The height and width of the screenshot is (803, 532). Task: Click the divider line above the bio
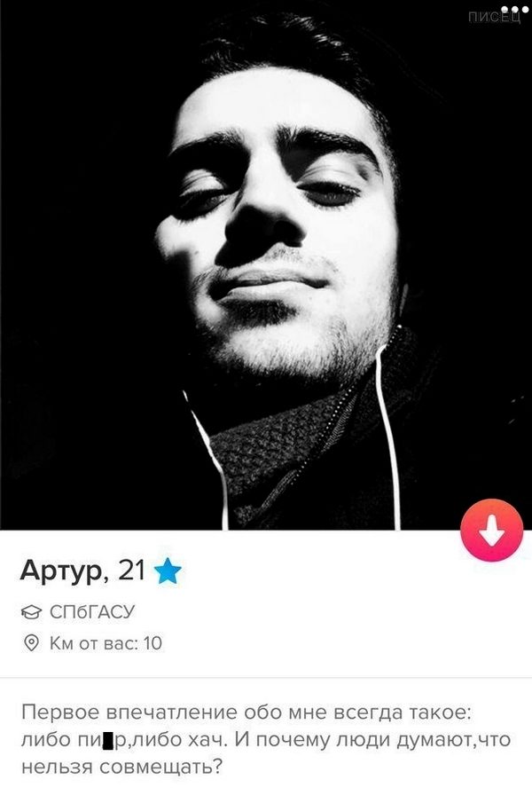pos(266,678)
